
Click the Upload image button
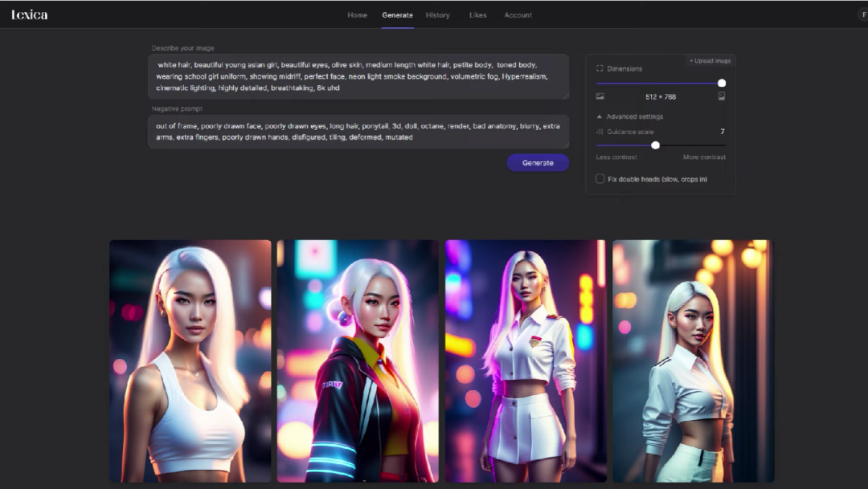(x=710, y=61)
